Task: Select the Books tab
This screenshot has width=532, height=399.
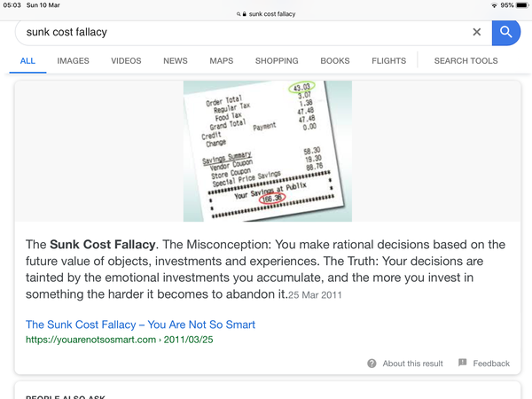Action: point(335,60)
